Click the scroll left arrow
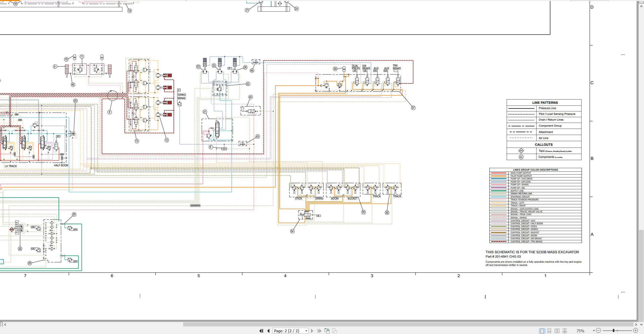 (5, 324)
